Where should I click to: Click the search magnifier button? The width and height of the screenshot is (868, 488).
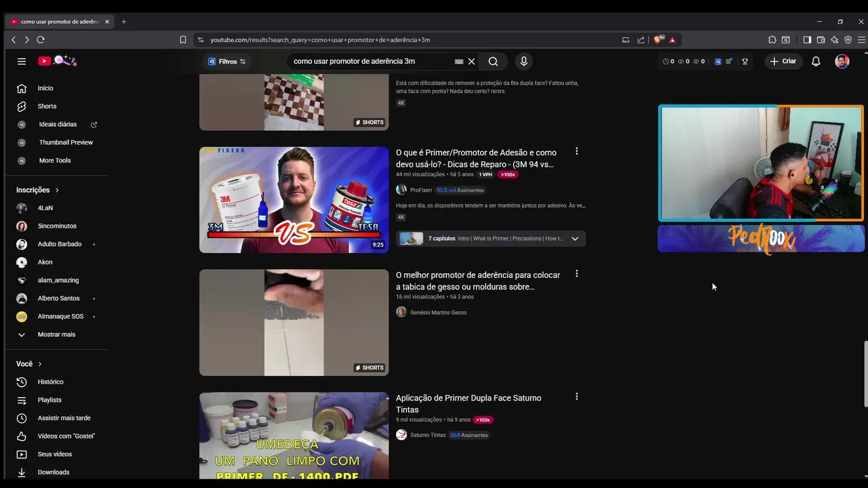click(493, 61)
